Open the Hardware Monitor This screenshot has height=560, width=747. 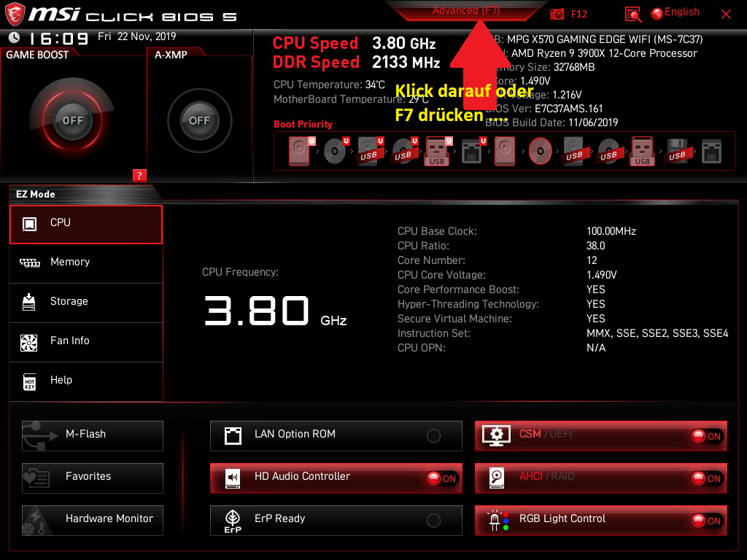click(93, 521)
